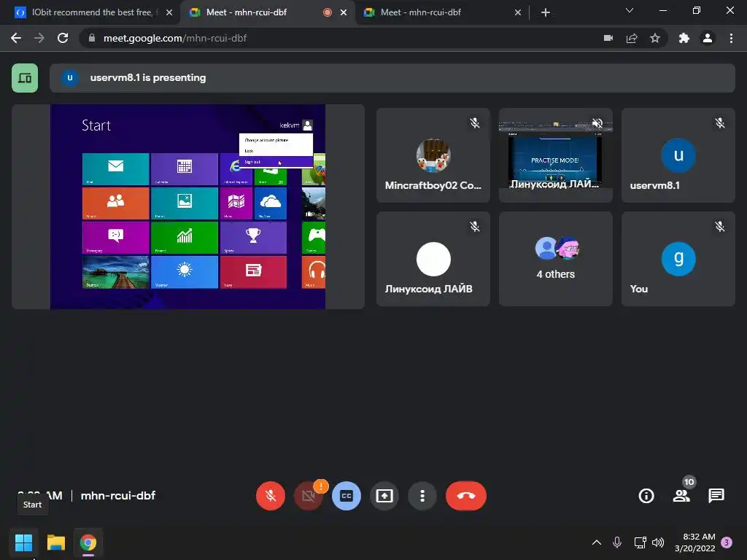Open notification badge showing 3
Viewport: 747px width, 560px height.
click(727, 542)
